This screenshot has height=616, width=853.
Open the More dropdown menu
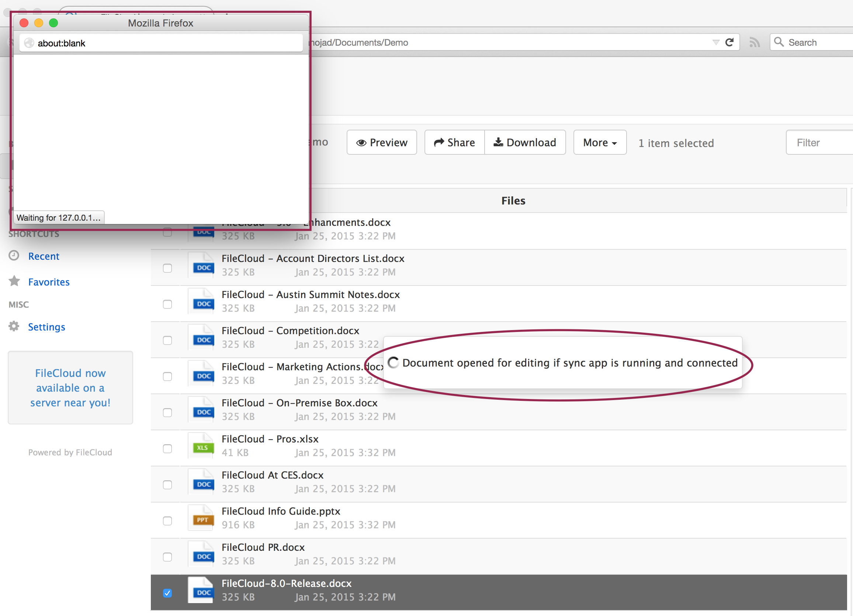[x=600, y=143]
